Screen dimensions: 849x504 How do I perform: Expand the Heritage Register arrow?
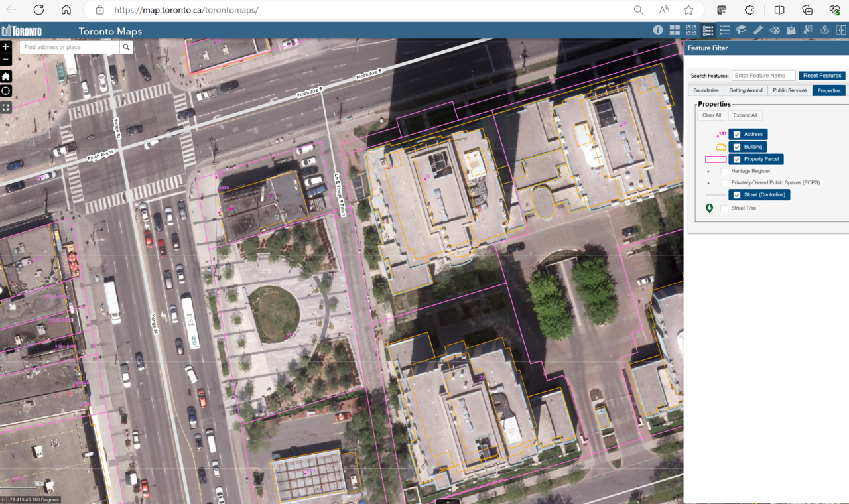[x=708, y=172]
